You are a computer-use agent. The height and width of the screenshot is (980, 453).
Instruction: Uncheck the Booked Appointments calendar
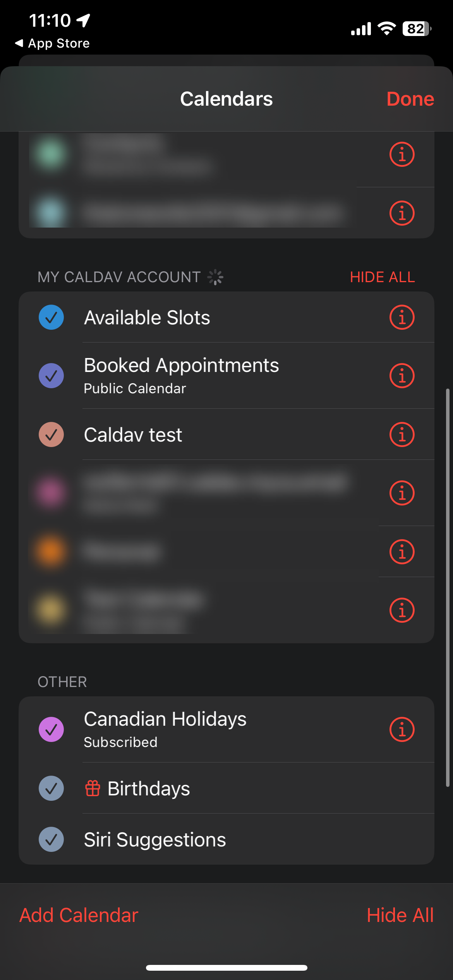[51, 375]
